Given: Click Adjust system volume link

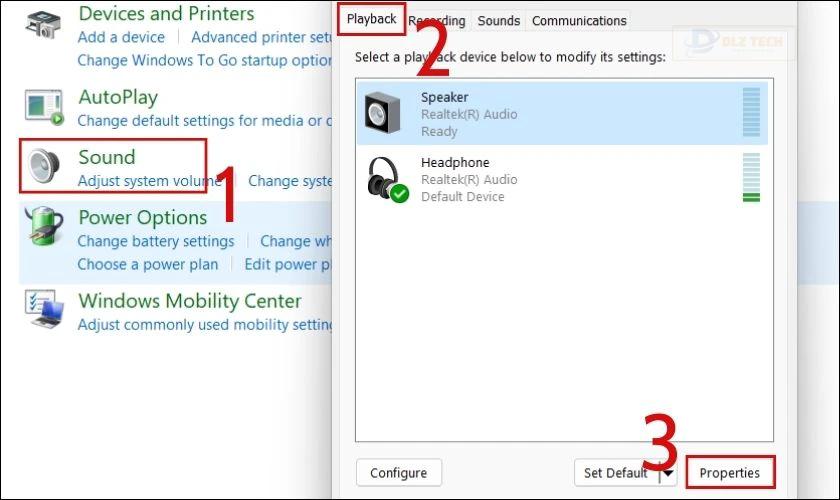Looking at the screenshot, I should click(x=149, y=181).
